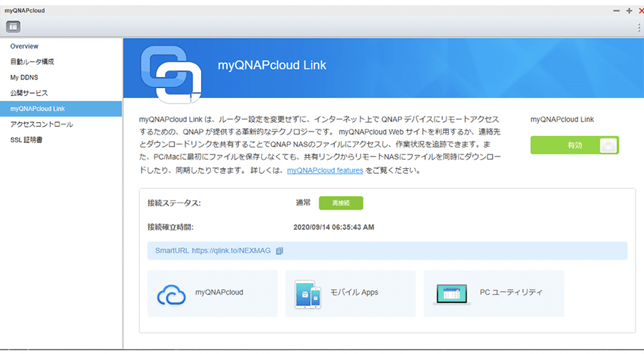Viewport: 644px width, 354px height.
Task: Toggle the sidebar panel icon in toolbar
Action: coord(13,26)
